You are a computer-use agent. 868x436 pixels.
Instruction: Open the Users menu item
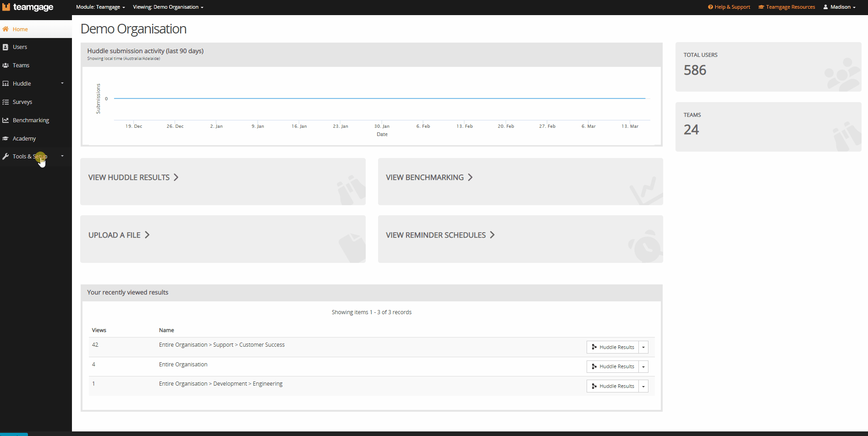[36, 47]
